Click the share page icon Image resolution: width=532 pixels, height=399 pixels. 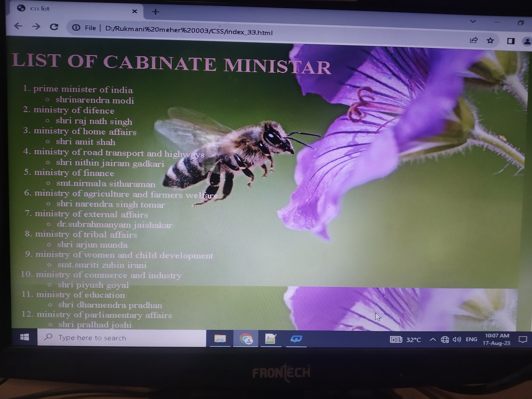pos(474,40)
